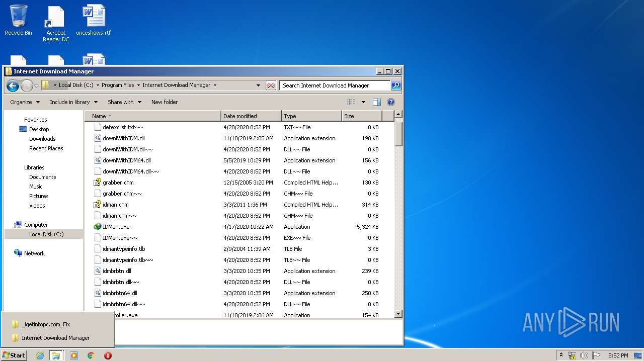Sort by Date modified column
Image resolution: width=644 pixels, height=362 pixels.
[251, 116]
